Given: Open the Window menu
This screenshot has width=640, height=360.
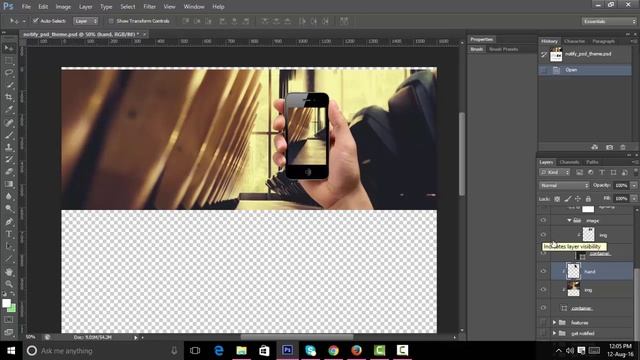Looking at the screenshot, I should 194,7.
